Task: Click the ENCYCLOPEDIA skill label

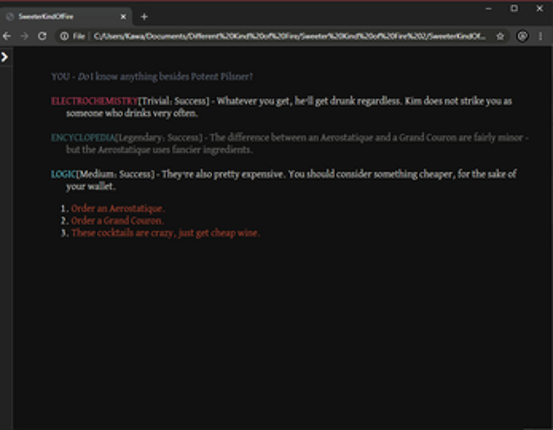Action: coord(83,138)
